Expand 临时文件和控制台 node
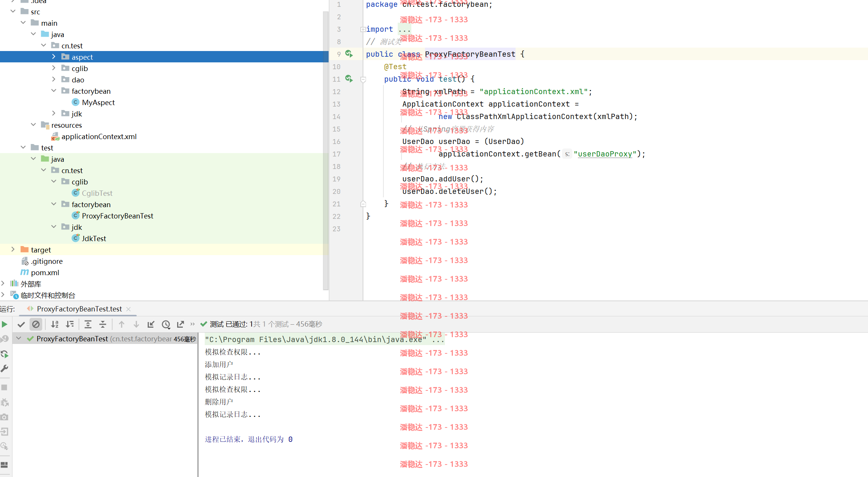 (x=3, y=295)
